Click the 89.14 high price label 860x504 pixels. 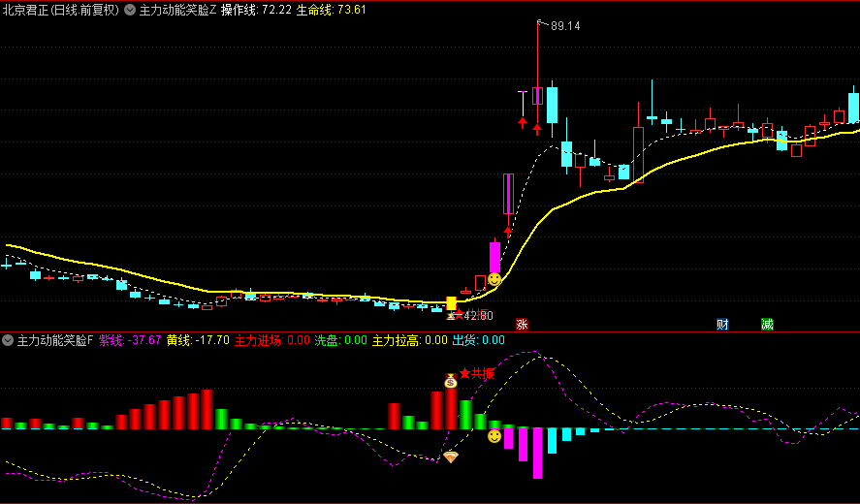point(565,26)
